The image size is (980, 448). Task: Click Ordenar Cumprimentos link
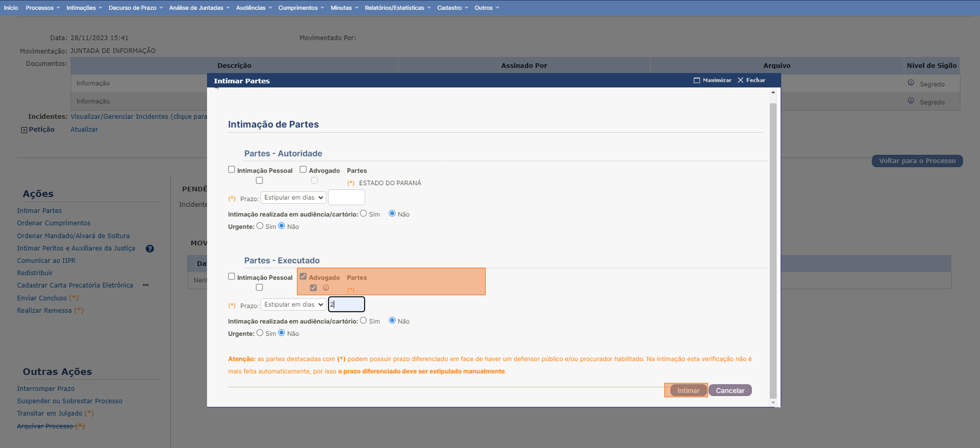point(54,223)
